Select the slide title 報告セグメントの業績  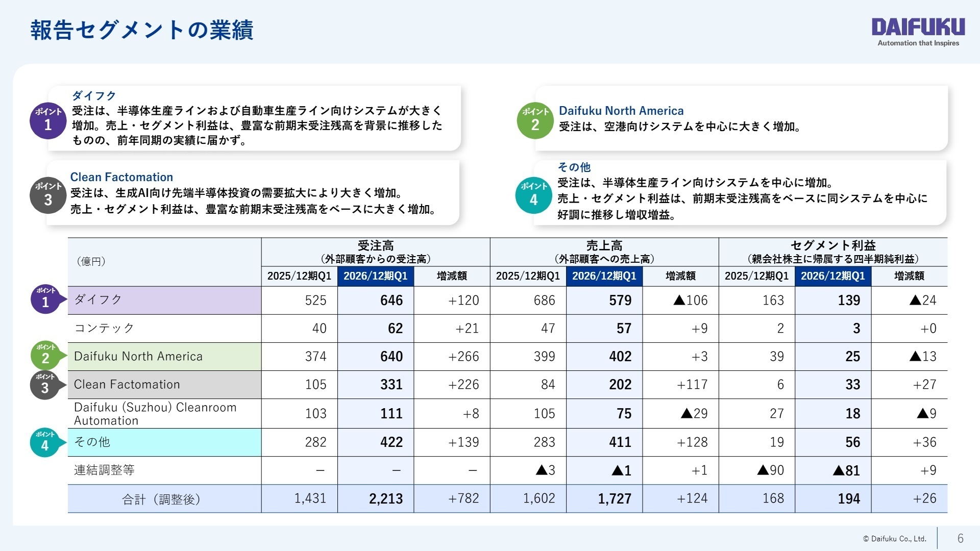[x=142, y=30]
